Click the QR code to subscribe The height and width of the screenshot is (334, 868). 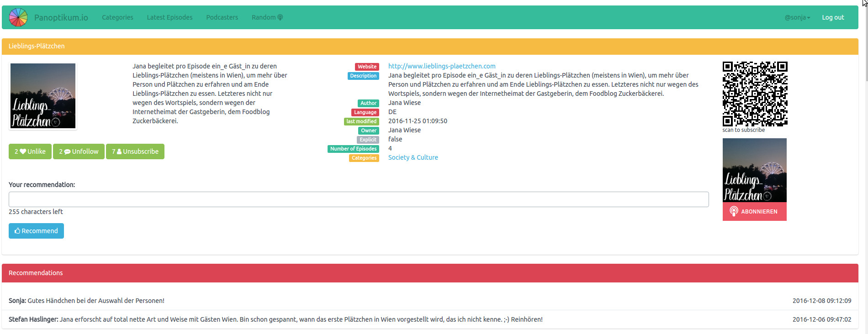click(755, 94)
